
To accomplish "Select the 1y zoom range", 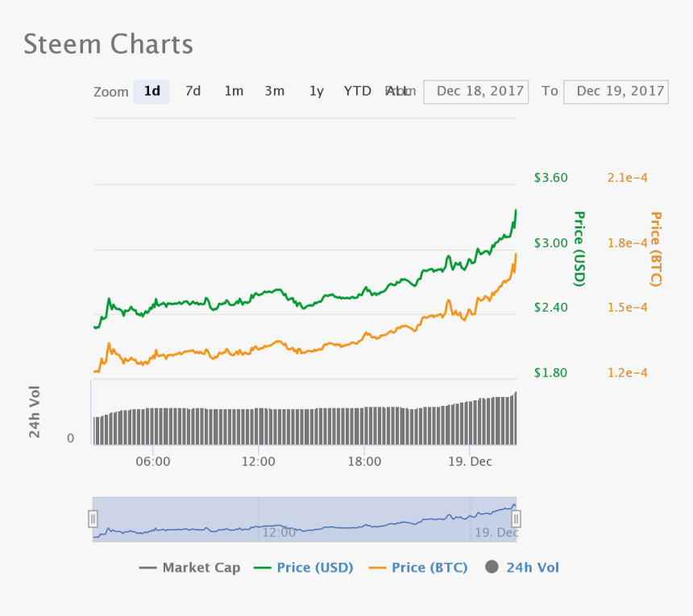I will pyautogui.click(x=316, y=91).
